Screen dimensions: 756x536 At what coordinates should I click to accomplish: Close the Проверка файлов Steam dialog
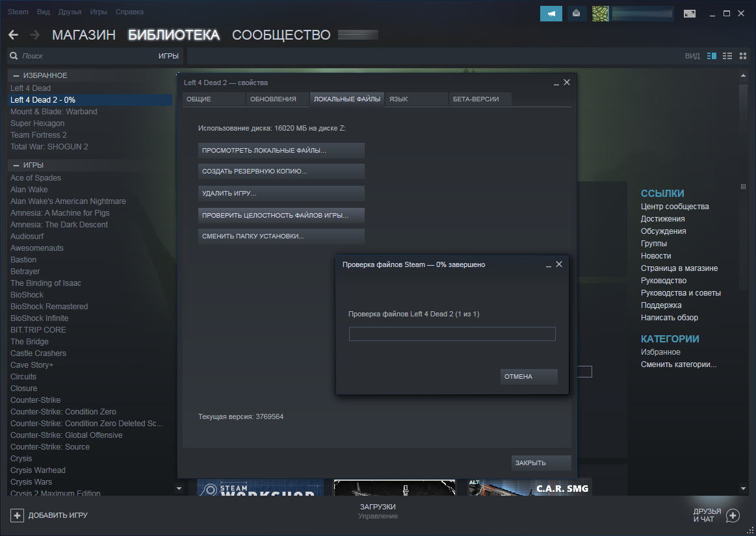coord(559,264)
